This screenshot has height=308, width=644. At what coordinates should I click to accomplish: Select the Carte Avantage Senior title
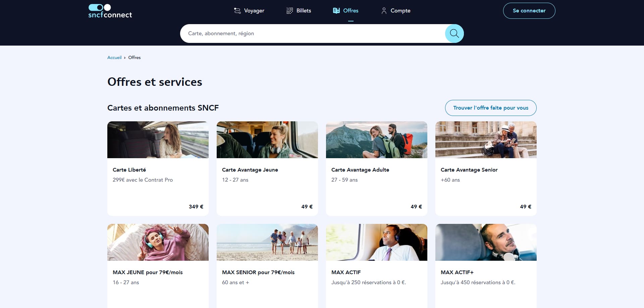pos(469,170)
